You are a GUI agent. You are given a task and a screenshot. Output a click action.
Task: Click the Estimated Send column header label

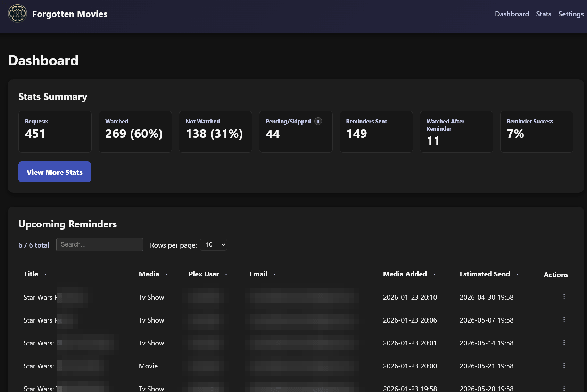[485, 274]
